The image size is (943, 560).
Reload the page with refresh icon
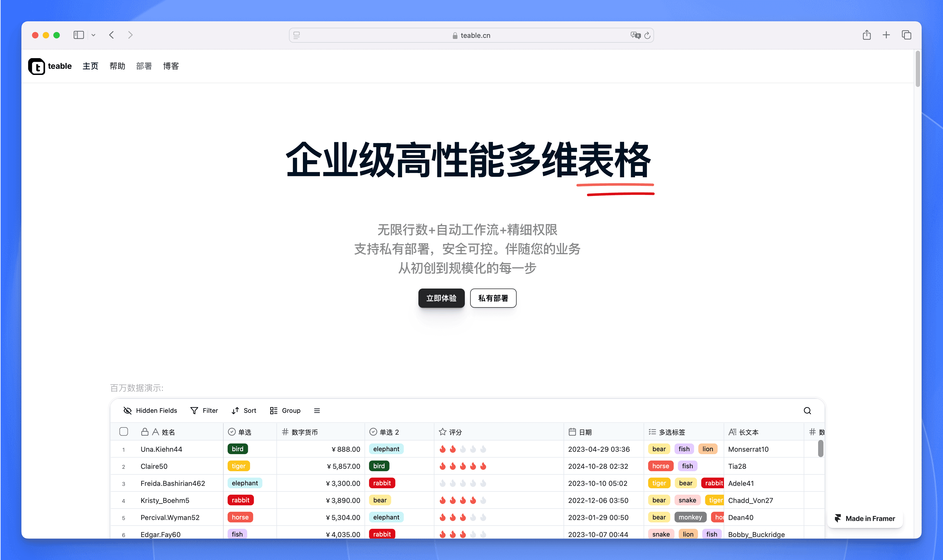pyautogui.click(x=647, y=35)
